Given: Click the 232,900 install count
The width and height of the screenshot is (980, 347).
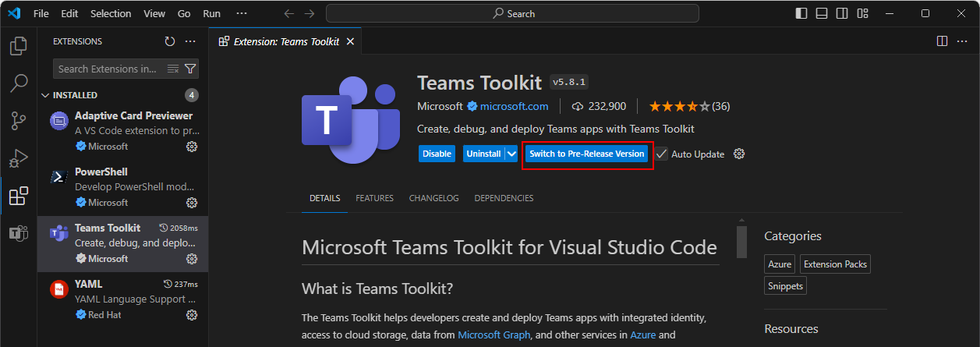Looking at the screenshot, I should coord(599,106).
